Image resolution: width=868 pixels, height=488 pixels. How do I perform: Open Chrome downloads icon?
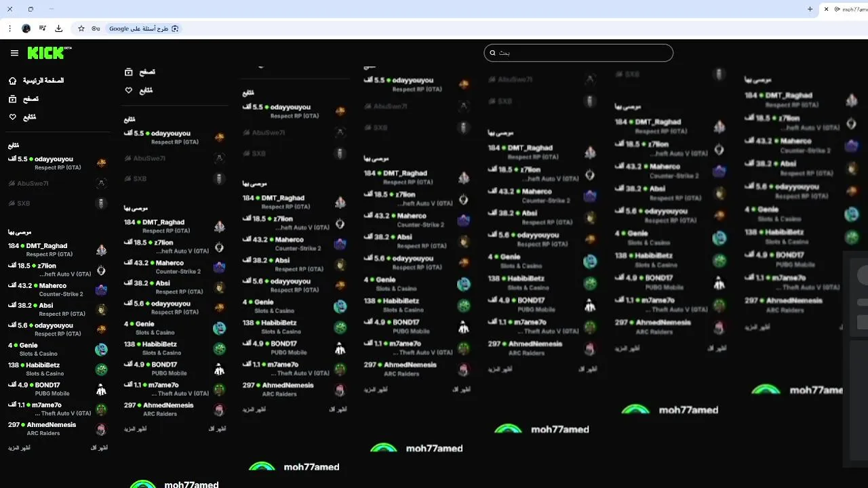(59, 28)
